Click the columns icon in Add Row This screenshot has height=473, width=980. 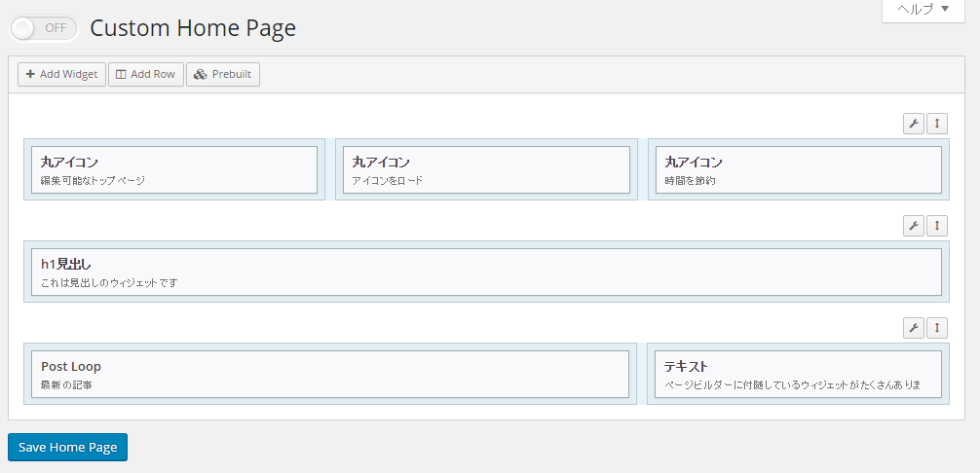point(121,74)
